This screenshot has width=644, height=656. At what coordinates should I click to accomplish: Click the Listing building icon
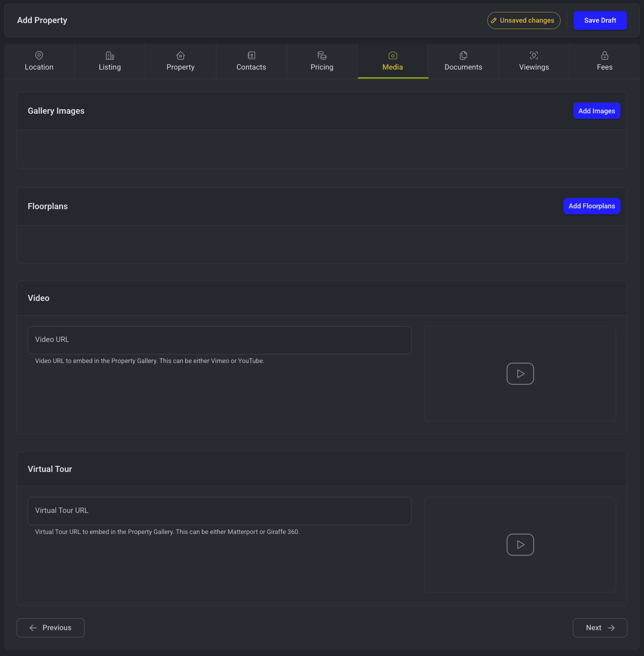coord(110,55)
